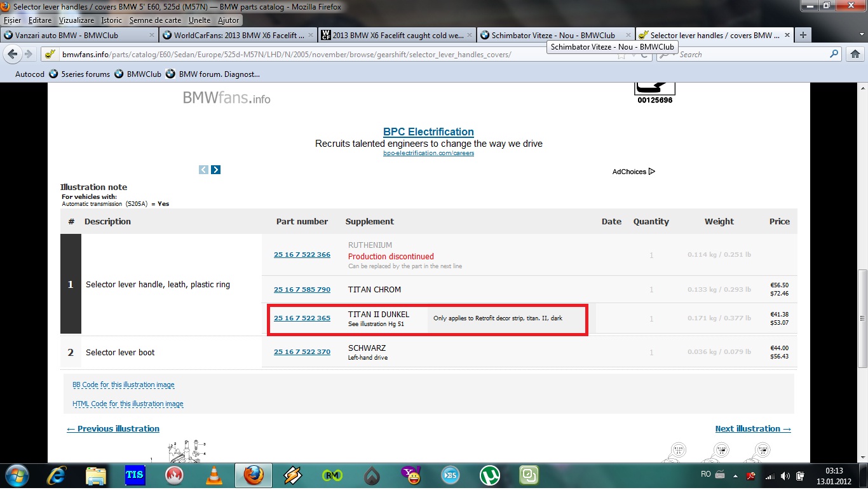Click the Firefox taskbar icon
Viewport: 868px width, 490px height.
pyautogui.click(x=254, y=476)
